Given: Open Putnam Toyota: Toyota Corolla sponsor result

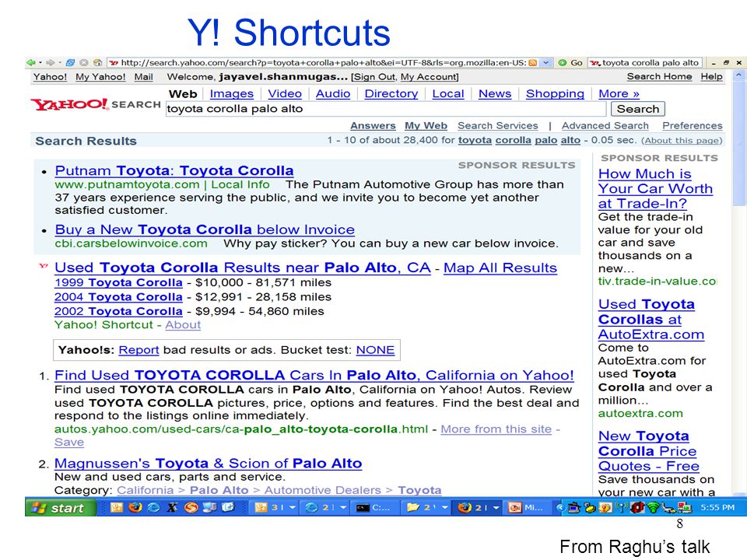Looking at the screenshot, I should click(x=174, y=170).
